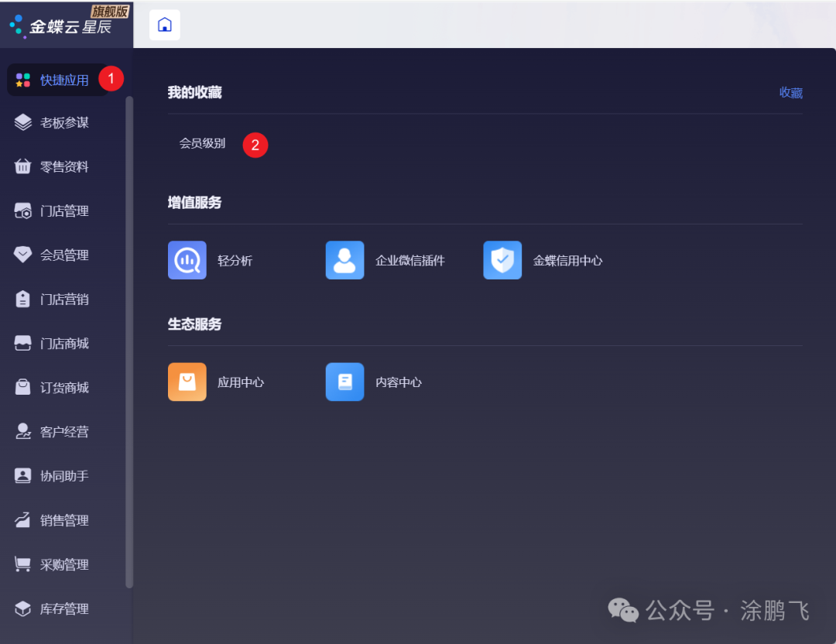This screenshot has height=644, width=836.
Task: Select 会员管理 from the sidebar
Action: point(63,255)
